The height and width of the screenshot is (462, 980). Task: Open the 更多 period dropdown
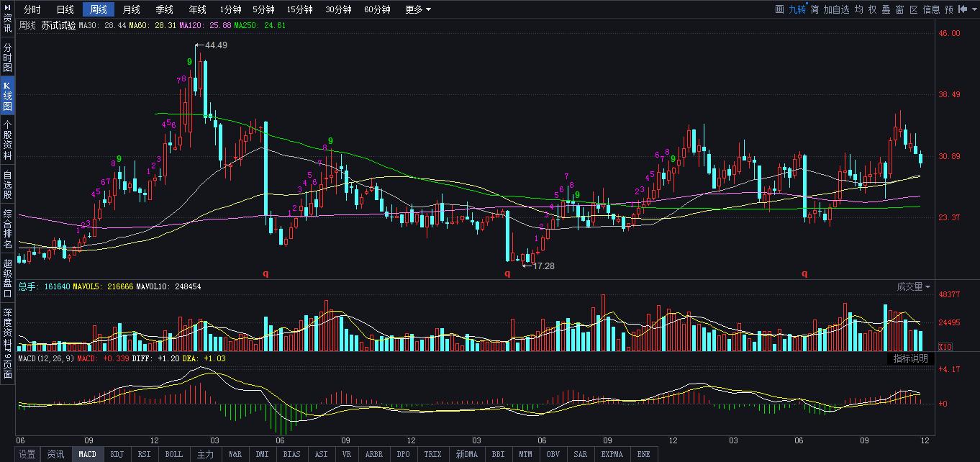click(416, 9)
